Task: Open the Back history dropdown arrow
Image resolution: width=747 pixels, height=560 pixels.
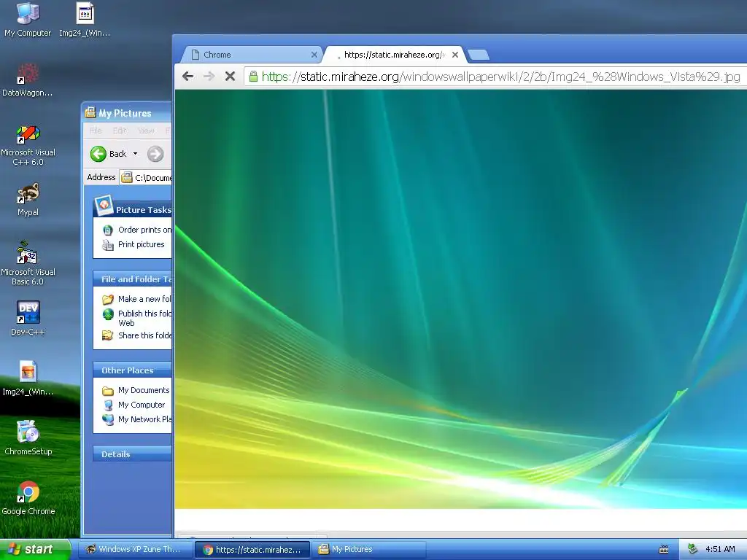Action: click(135, 154)
